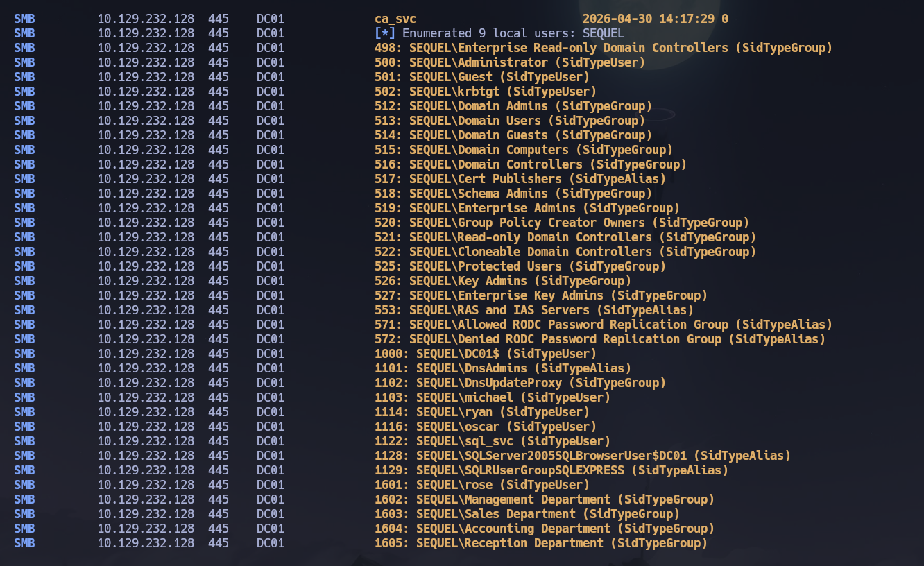924x566 pixels.
Task: Click the 1129 SQLRUserGroupSQLEXPRESS entry
Action: click(x=551, y=470)
